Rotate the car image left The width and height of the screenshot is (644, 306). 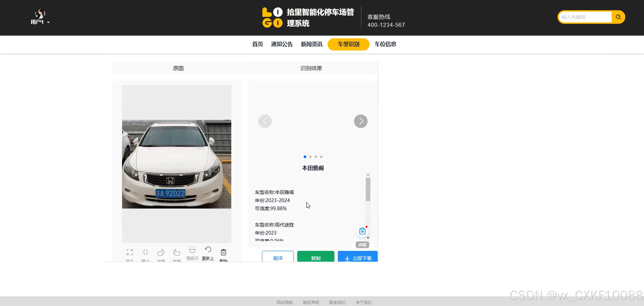(x=161, y=252)
